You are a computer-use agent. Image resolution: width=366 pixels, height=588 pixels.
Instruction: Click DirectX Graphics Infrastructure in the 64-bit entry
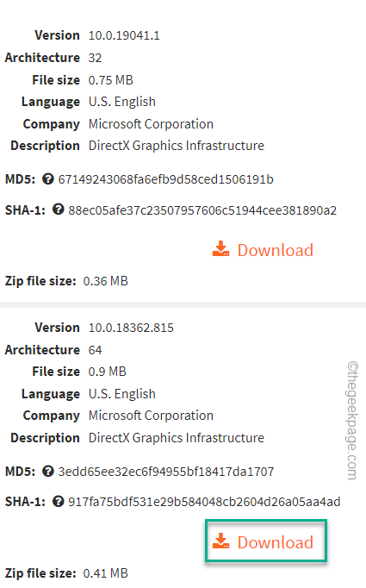(177, 438)
